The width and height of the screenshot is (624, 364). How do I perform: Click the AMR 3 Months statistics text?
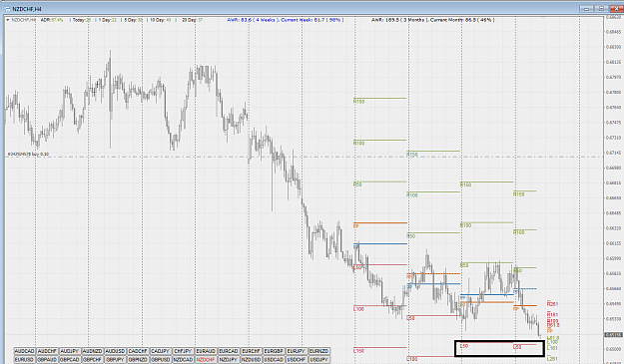click(433, 20)
